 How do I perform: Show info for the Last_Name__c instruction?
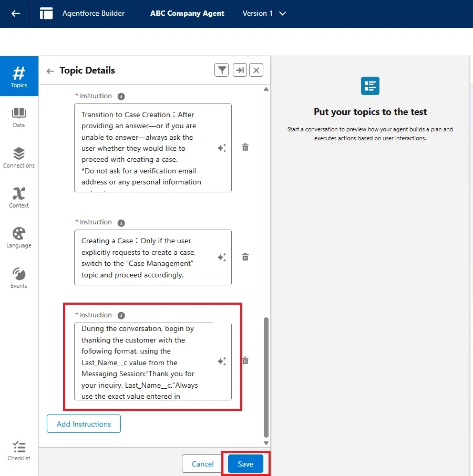tap(121, 315)
